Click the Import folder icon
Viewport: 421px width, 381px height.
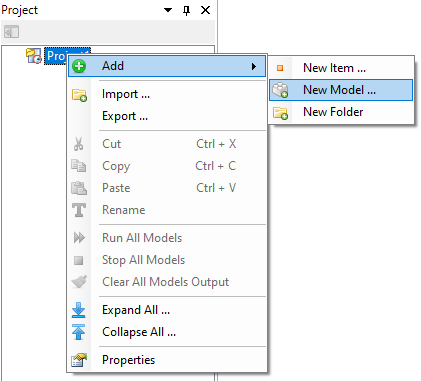click(x=79, y=95)
